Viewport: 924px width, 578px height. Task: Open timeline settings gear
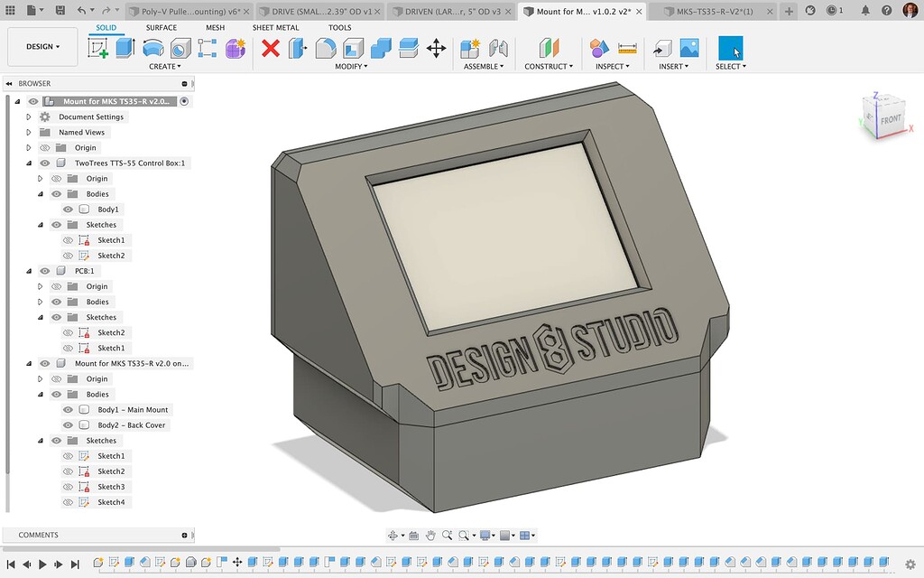coord(910,564)
